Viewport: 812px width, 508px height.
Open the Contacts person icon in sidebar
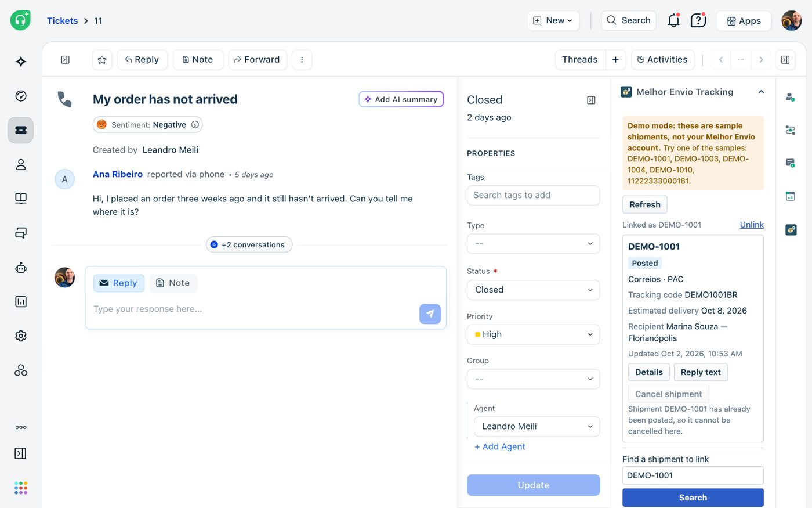(21, 164)
